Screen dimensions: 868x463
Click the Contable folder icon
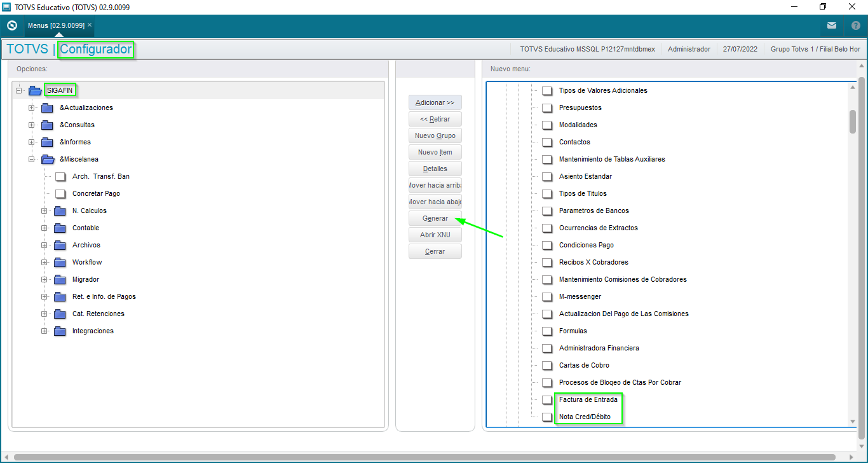point(60,228)
